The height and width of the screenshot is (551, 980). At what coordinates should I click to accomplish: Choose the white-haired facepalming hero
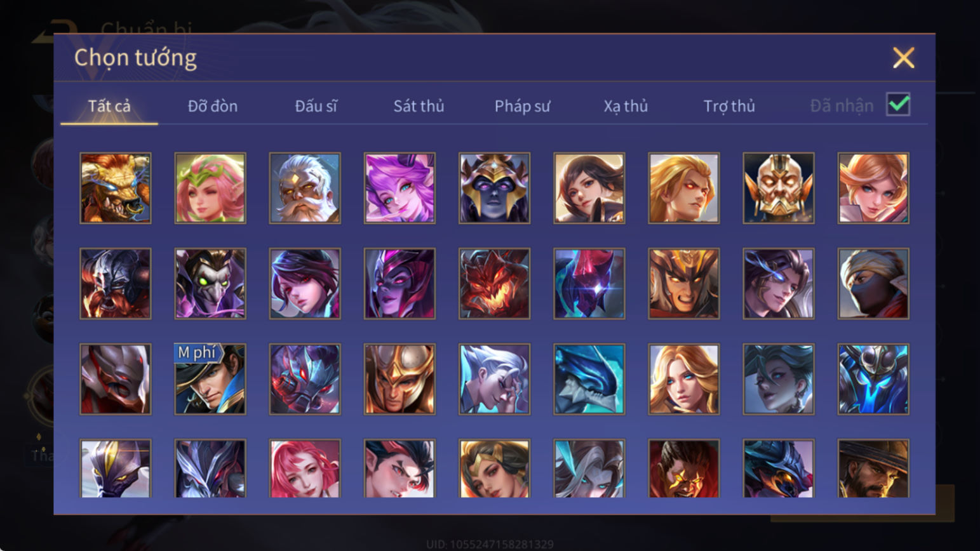(x=494, y=380)
